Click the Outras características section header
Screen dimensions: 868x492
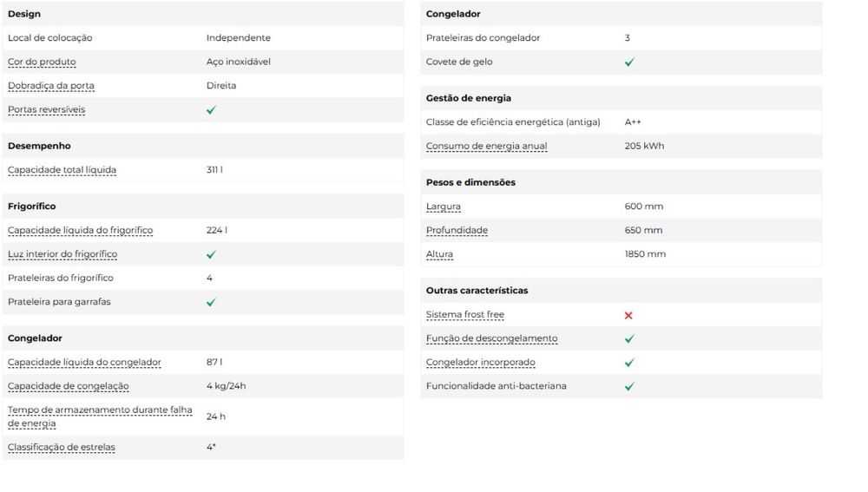point(477,291)
